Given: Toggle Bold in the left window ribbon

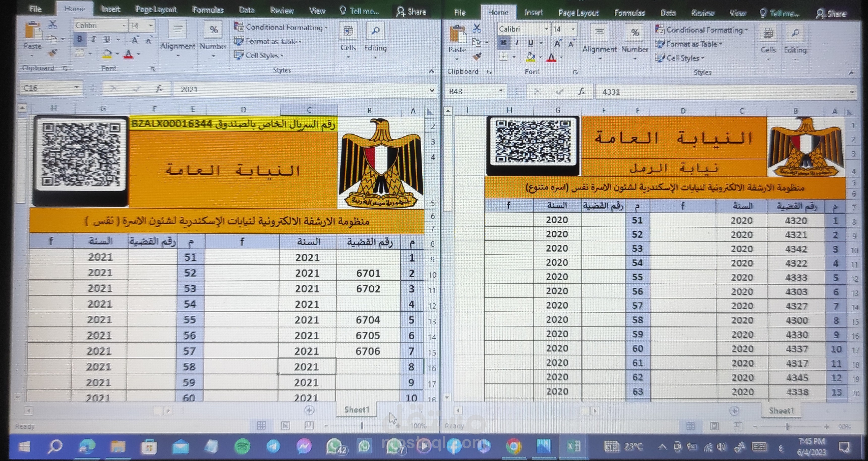Looking at the screenshot, I should pos(80,39).
